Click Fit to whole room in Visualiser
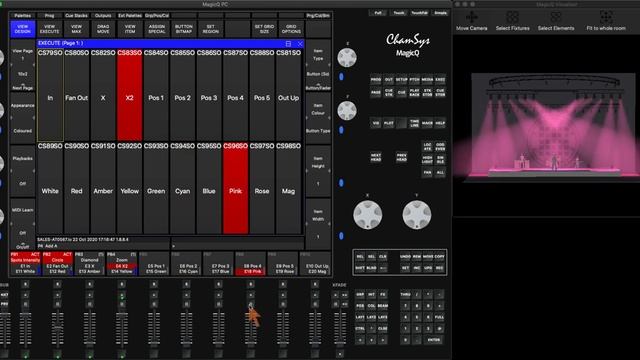This screenshot has width=640, height=360. [606, 21]
